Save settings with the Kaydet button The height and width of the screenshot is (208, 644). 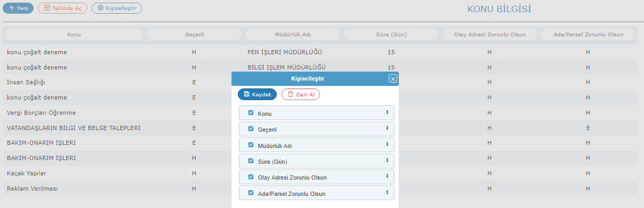(x=257, y=94)
